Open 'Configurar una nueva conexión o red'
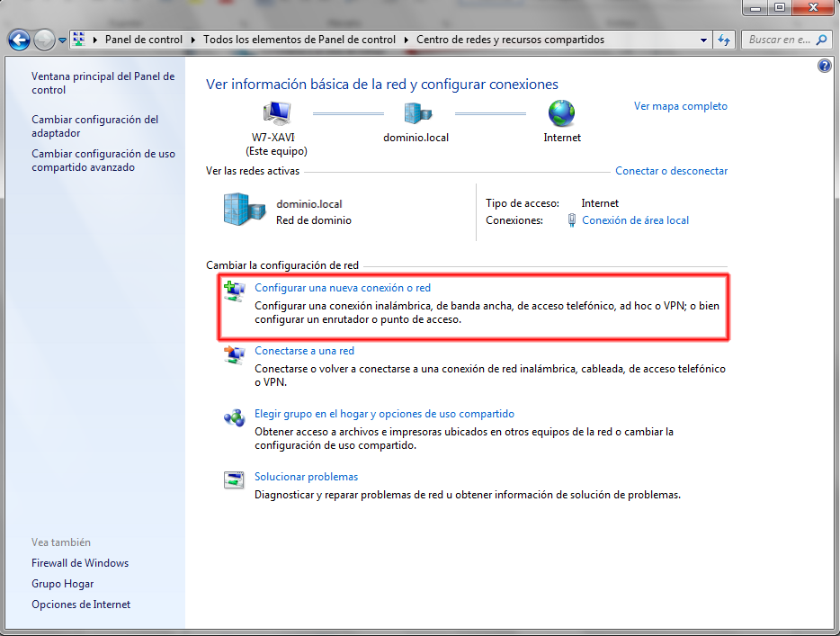This screenshot has height=636, width=840. pyautogui.click(x=343, y=288)
